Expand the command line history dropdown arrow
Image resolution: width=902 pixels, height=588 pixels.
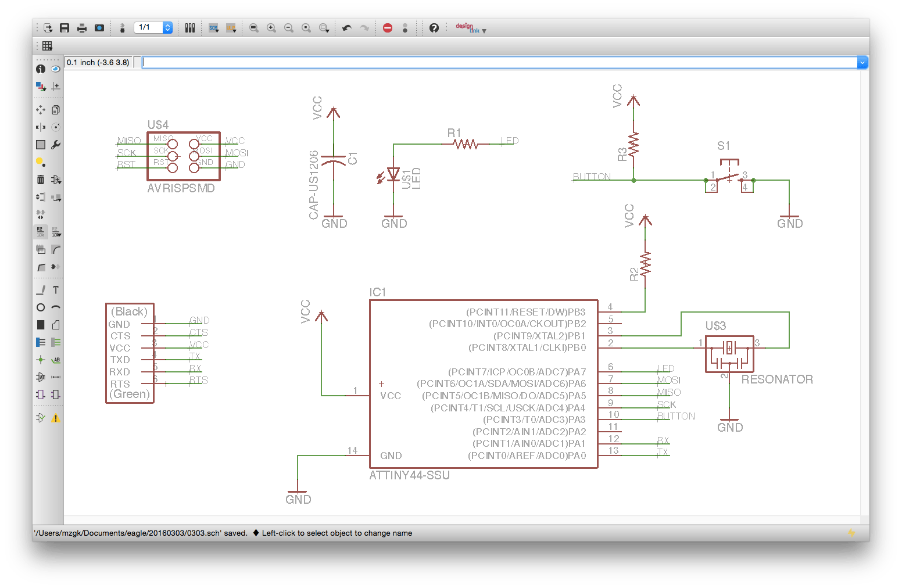862,62
